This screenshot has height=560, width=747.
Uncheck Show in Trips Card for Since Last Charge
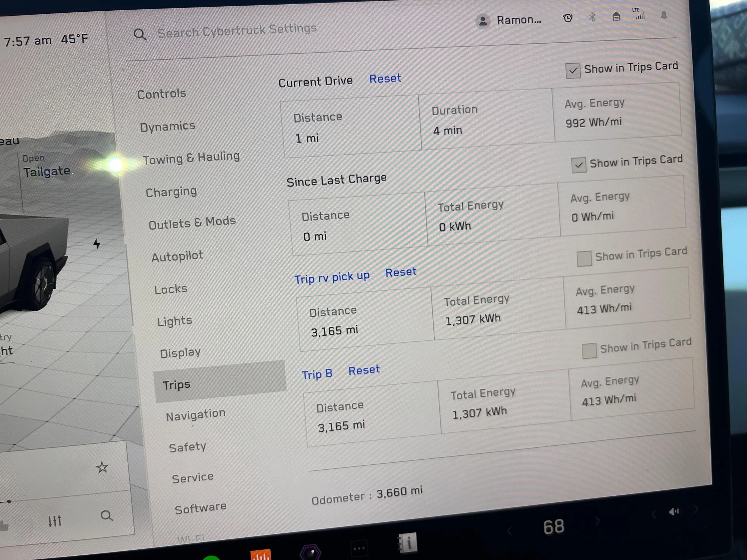[579, 165]
